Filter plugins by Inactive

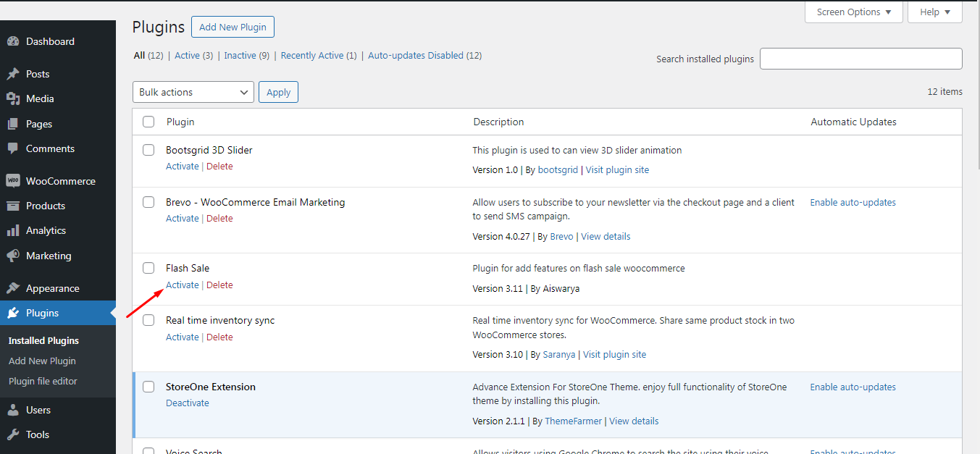(x=240, y=55)
